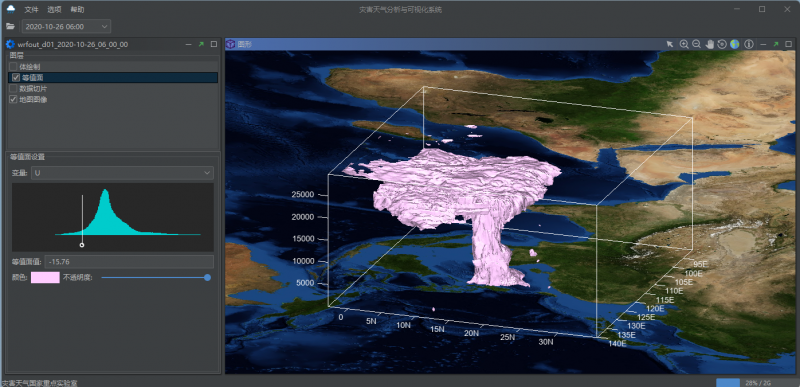
Task: Click the zoom out magnifier icon
Action: click(x=696, y=44)
